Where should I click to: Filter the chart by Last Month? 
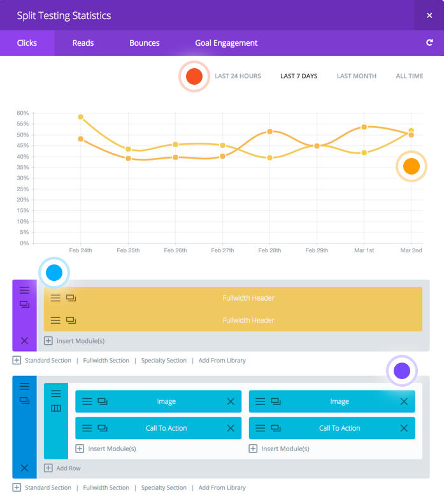pos(356,76)
